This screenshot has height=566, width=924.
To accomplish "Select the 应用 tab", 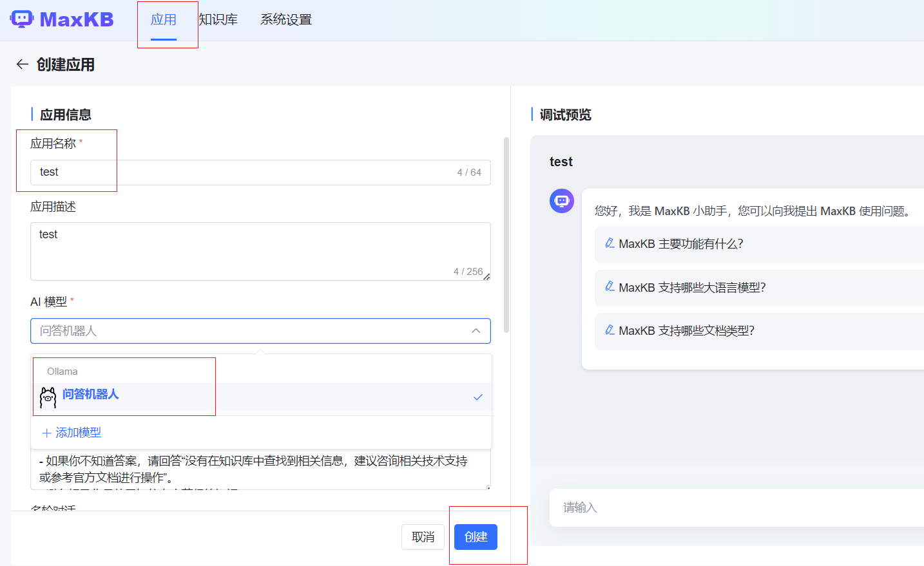I will pyautogui.click(x=166, y=20).
